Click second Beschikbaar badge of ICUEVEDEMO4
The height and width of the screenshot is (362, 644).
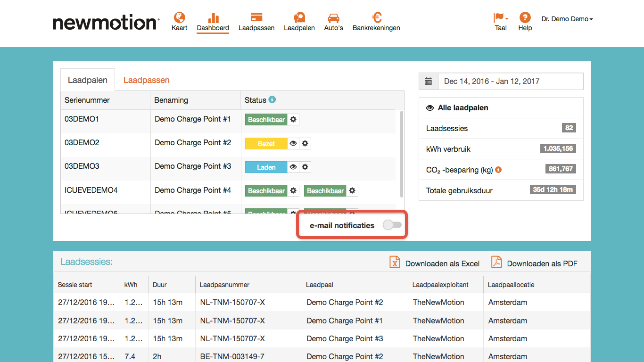click(x=325, y=191)
